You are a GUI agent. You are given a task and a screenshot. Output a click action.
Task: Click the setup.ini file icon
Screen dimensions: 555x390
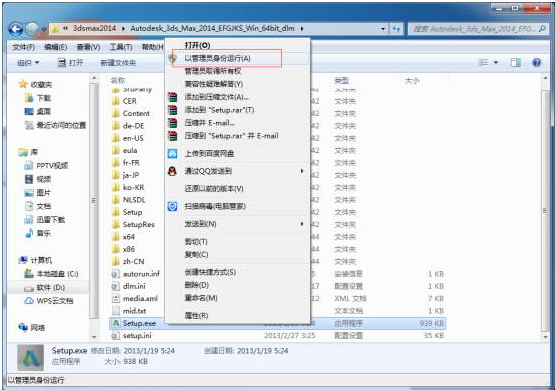[116, 335]
